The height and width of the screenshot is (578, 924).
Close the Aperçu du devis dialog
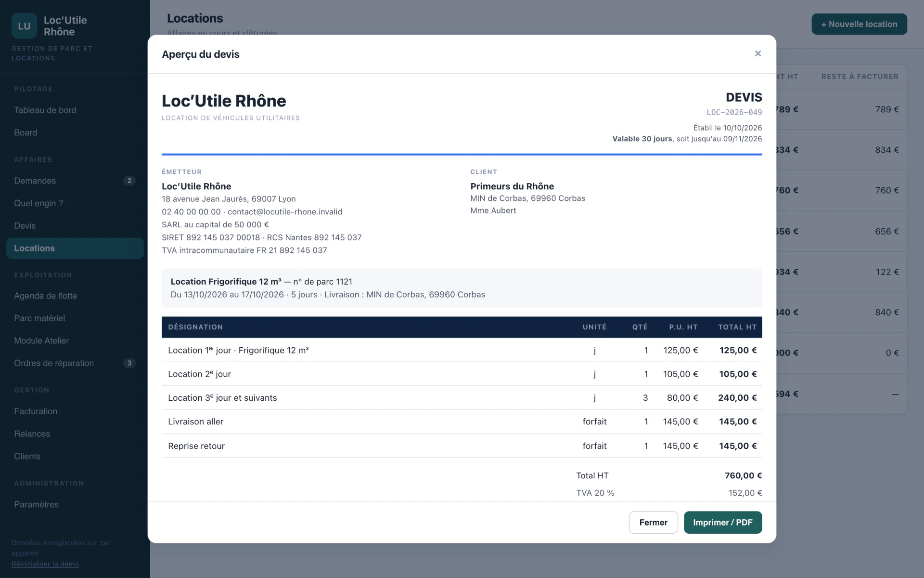(x=758, y=53)
